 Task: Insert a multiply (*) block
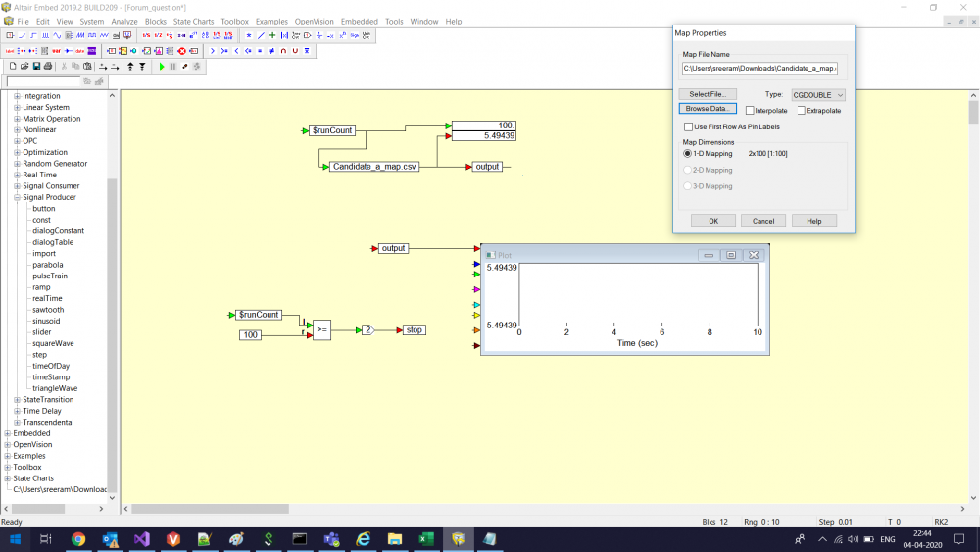[249, 35]
